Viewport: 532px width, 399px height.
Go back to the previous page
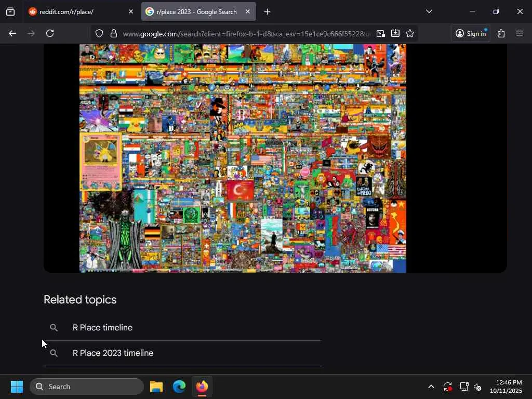[x=12, y=33]
